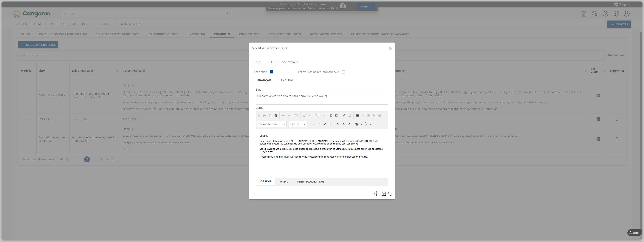Click into the Titre input field
This screenshot has height=242, width=644.
(329, 62)
